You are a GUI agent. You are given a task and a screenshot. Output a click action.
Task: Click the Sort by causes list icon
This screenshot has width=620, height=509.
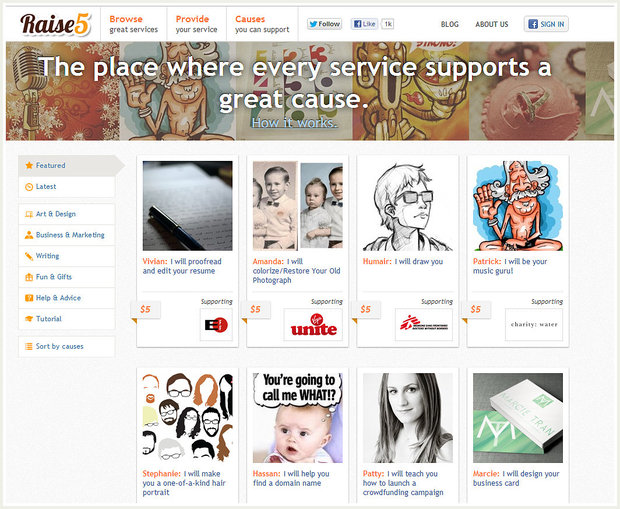click(x=29, y=346)
